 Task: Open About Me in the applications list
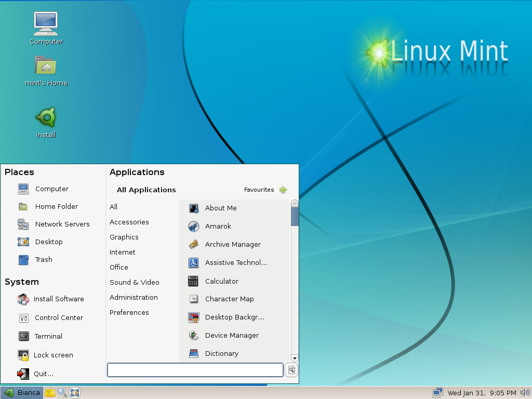click(x=212, y=208)
